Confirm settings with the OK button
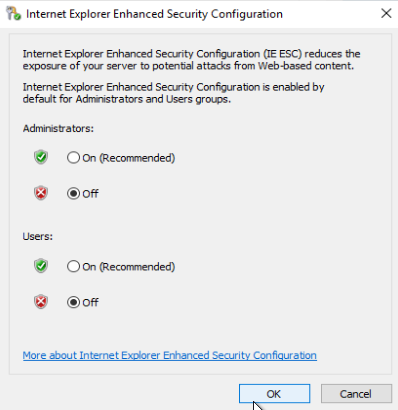Viewport: 398px width, 410px height. [x=274, y=394]
